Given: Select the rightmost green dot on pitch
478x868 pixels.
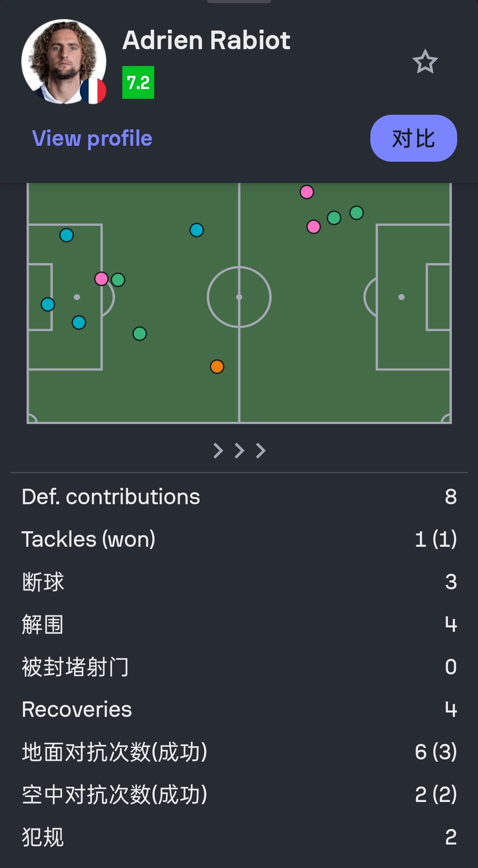Looking at the screenshot, I should [357, 213].
